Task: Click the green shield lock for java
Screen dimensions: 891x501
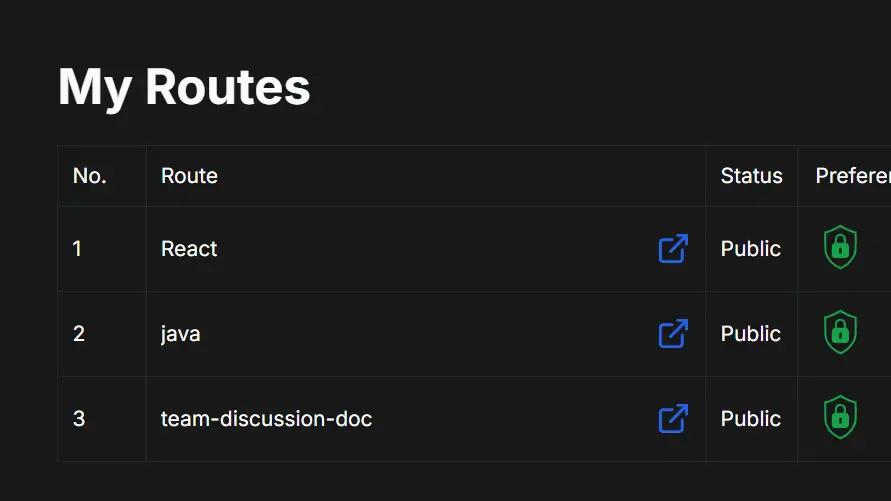Action: pos(840,333)
